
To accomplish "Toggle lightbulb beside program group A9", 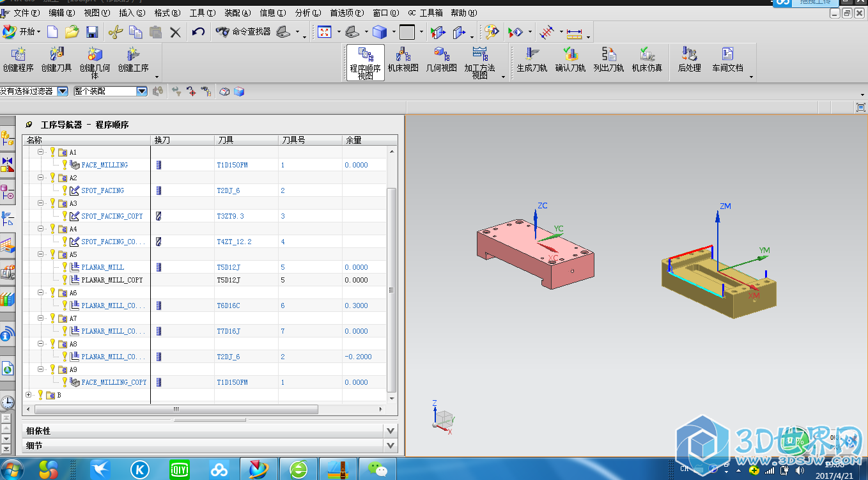I will [x=52, y=369].
